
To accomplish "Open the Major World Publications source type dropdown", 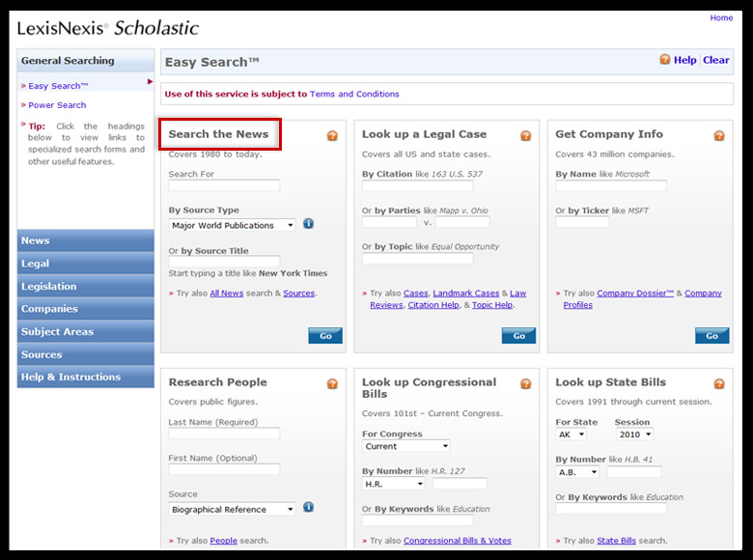I will (x=233, y=225).
